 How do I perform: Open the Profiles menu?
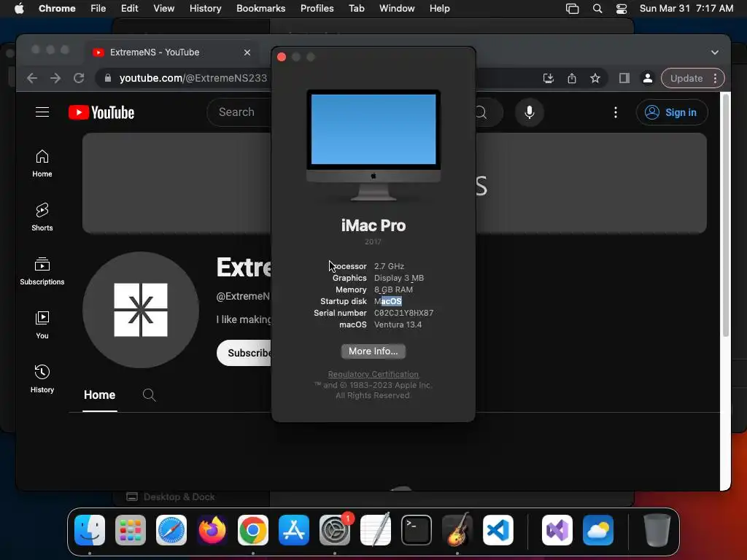coord(317,9)
